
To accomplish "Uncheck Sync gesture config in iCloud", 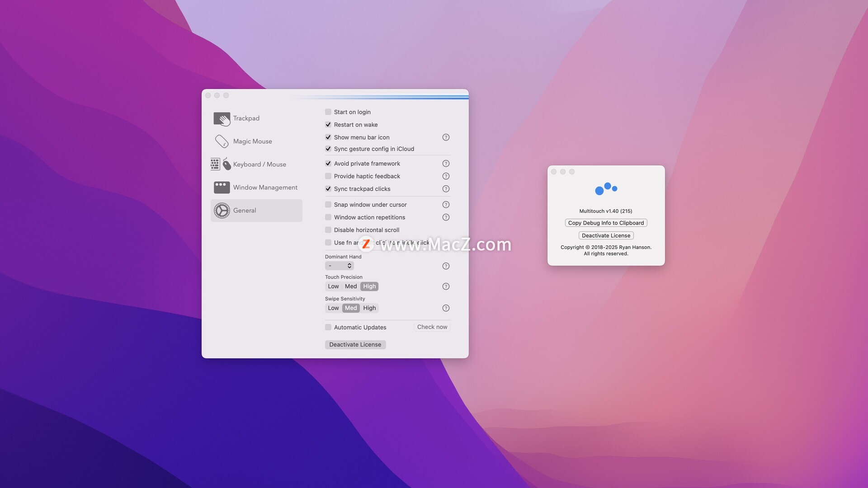I will (328, 149).
